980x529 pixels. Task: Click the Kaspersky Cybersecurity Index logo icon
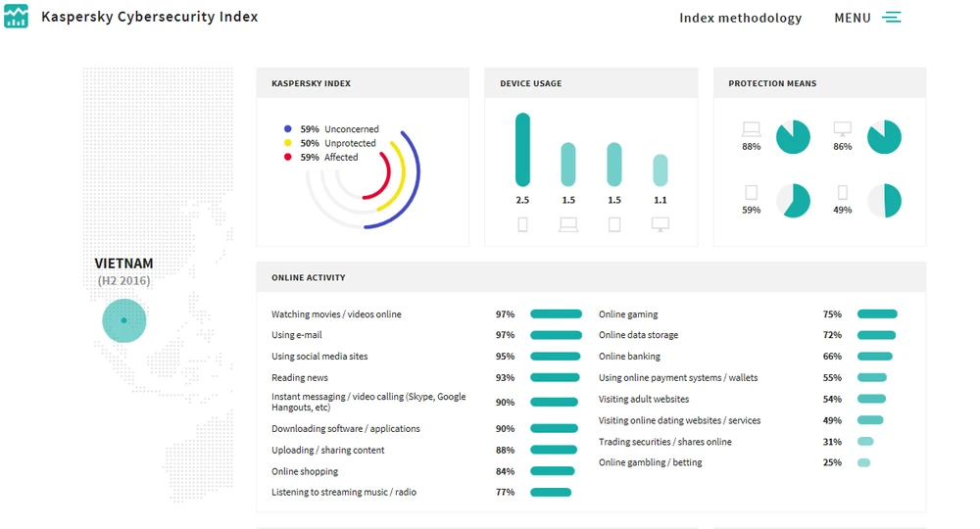click(16, 17)
